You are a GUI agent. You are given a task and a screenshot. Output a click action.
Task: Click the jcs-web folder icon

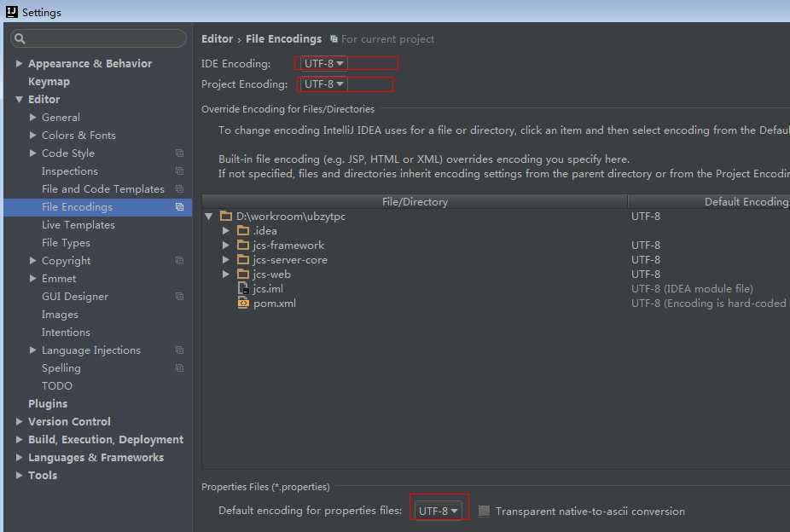point(243,275)
